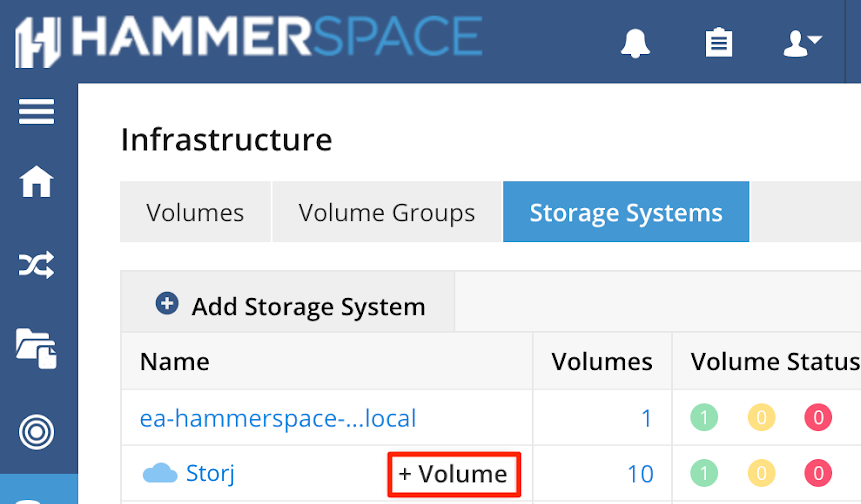
Task: Click Add Storage System button
Action: click(290, 305)
